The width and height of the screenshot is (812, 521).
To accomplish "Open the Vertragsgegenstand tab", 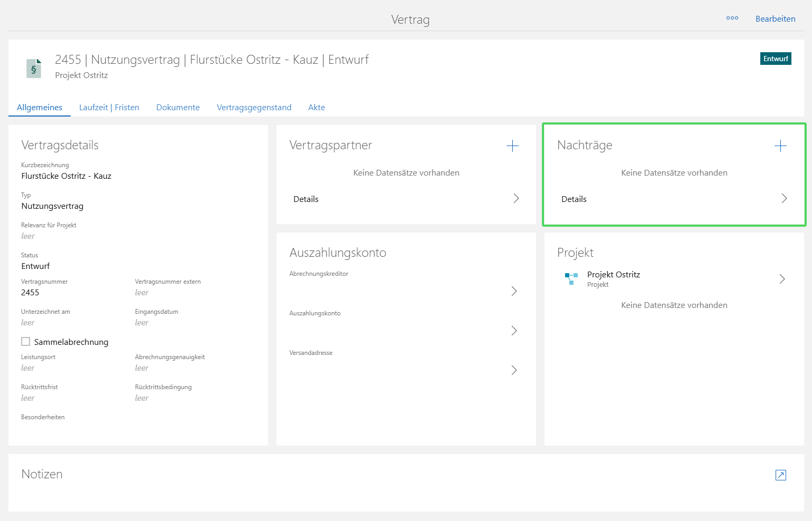I will [254, 108].
